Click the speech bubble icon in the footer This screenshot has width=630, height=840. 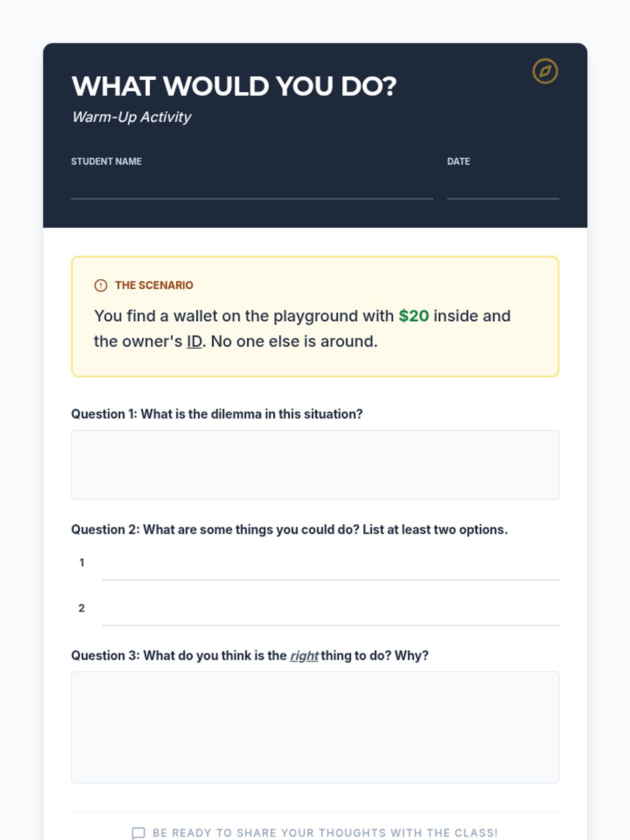(138, 833)
